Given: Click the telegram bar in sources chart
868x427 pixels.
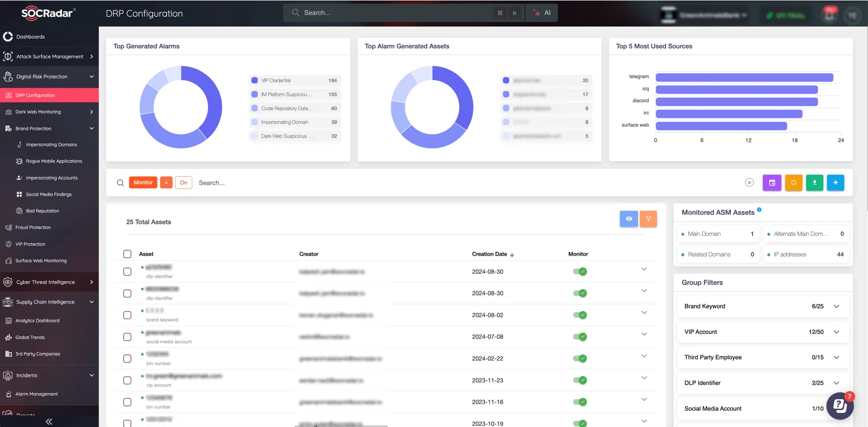Looking at the screenshot, I should click(744, 77).
